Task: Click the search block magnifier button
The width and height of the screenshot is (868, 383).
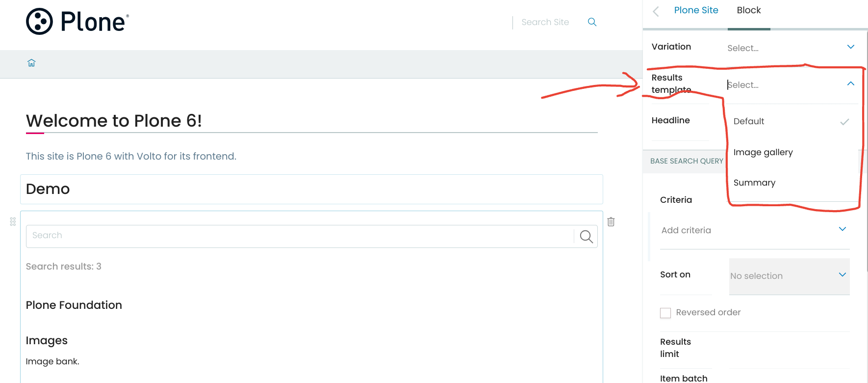Action: pyautogui.click(x=586, y=236)
